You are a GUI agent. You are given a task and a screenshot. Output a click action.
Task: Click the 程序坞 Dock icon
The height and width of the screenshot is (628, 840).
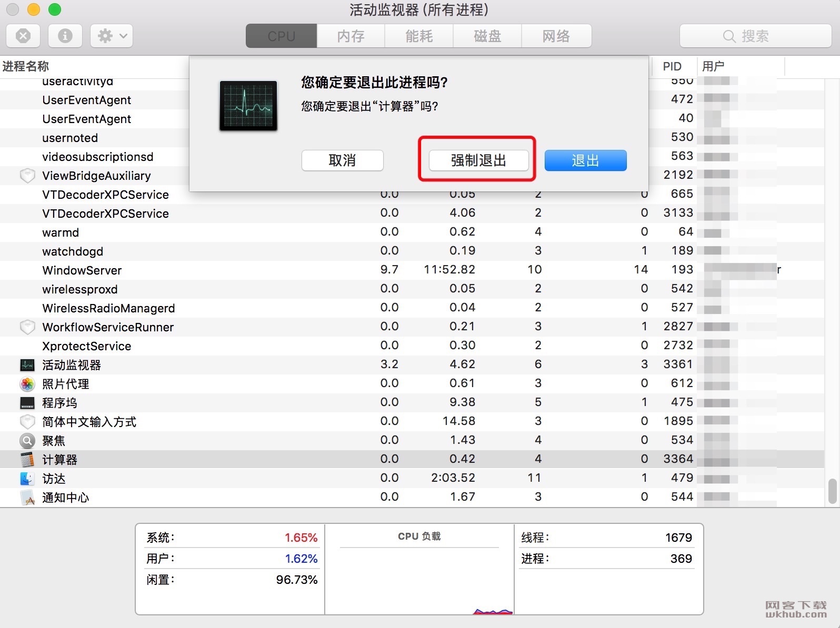(27, 403)
